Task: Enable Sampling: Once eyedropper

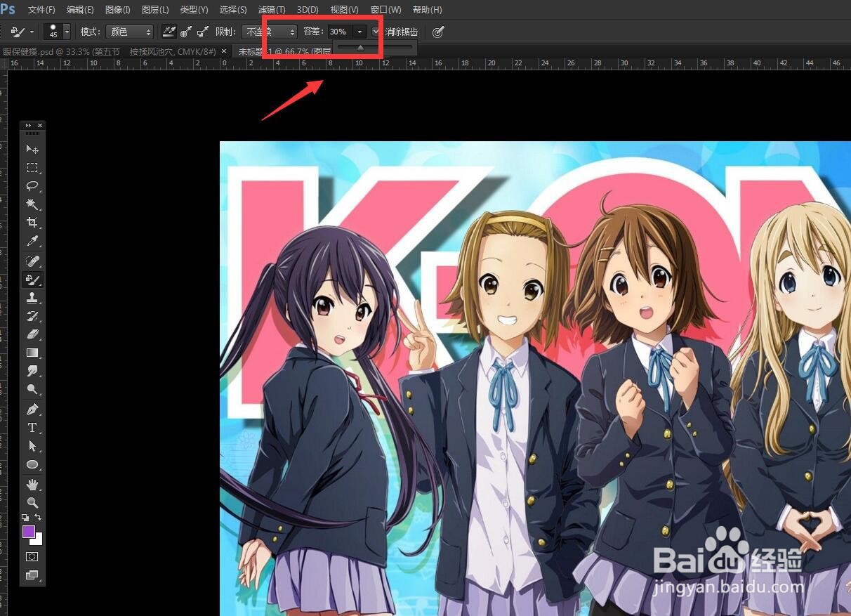Action: pos(186,32)
